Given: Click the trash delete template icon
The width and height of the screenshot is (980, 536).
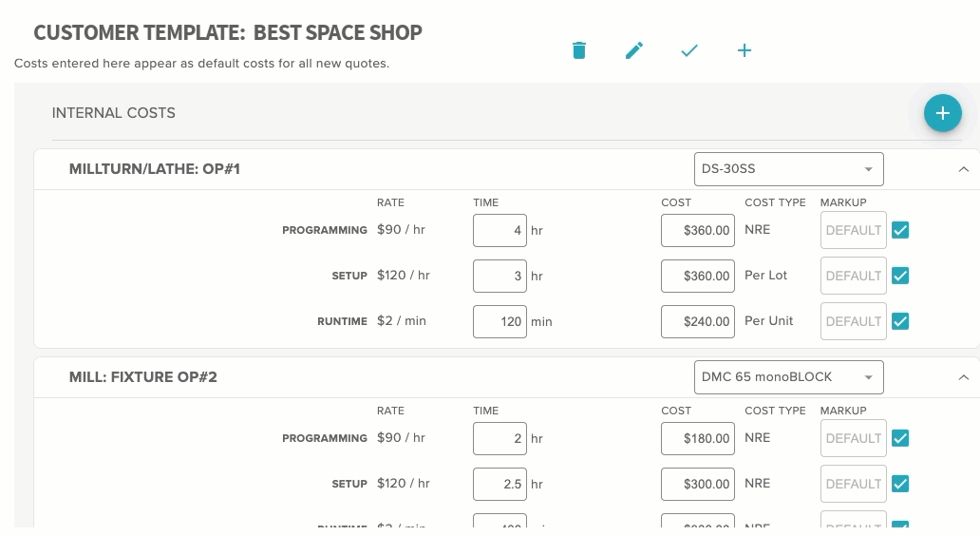Looking at the screenshot, I should tap(579, 50).
